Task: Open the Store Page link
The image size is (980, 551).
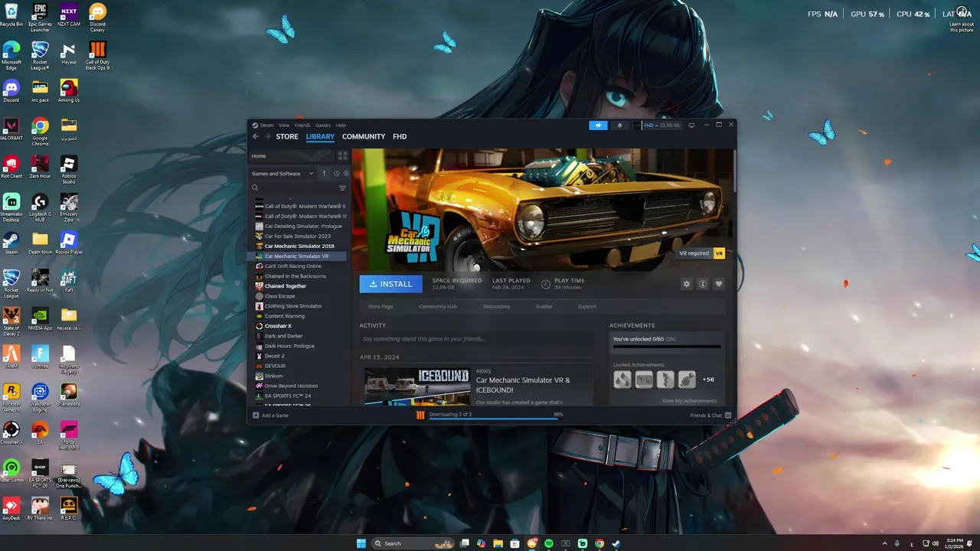Action: 381,306
